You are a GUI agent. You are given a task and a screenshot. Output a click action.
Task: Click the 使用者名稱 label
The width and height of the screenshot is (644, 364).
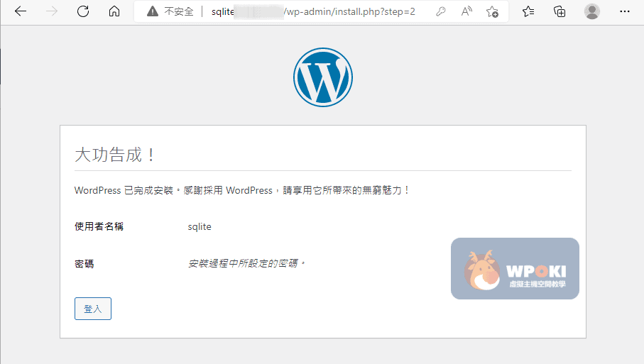tap(99, 226)
